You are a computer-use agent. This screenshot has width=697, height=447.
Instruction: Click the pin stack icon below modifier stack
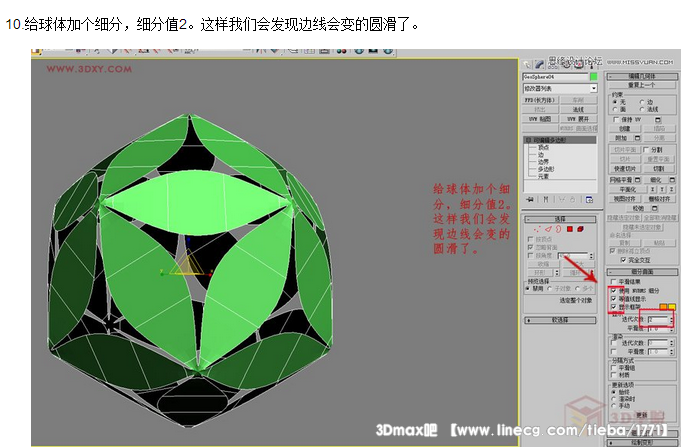pyautogui.click(x=530, y=200)
